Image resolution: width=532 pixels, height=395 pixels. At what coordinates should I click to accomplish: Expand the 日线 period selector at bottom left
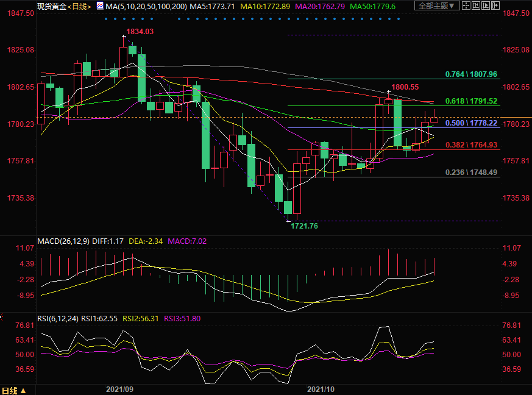pos(13,390)
